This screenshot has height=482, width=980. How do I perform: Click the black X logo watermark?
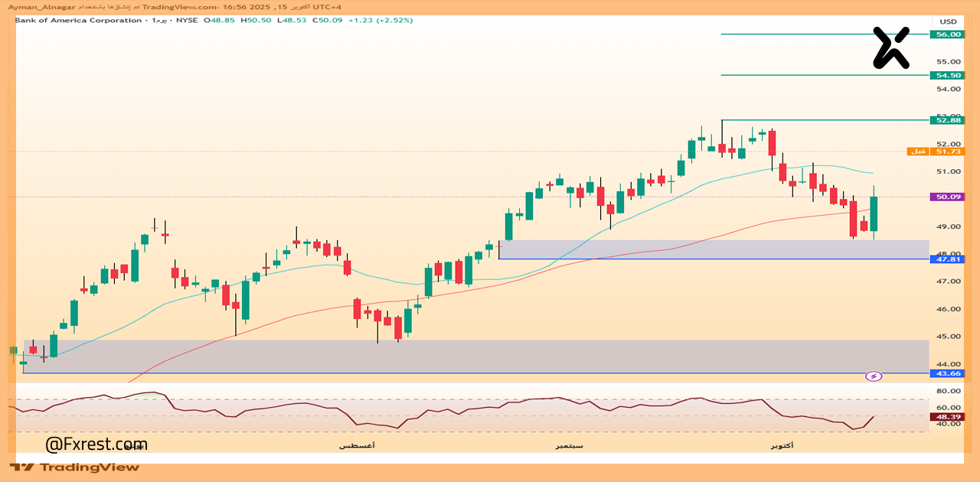pyautogui.click(x=891, y=47)
